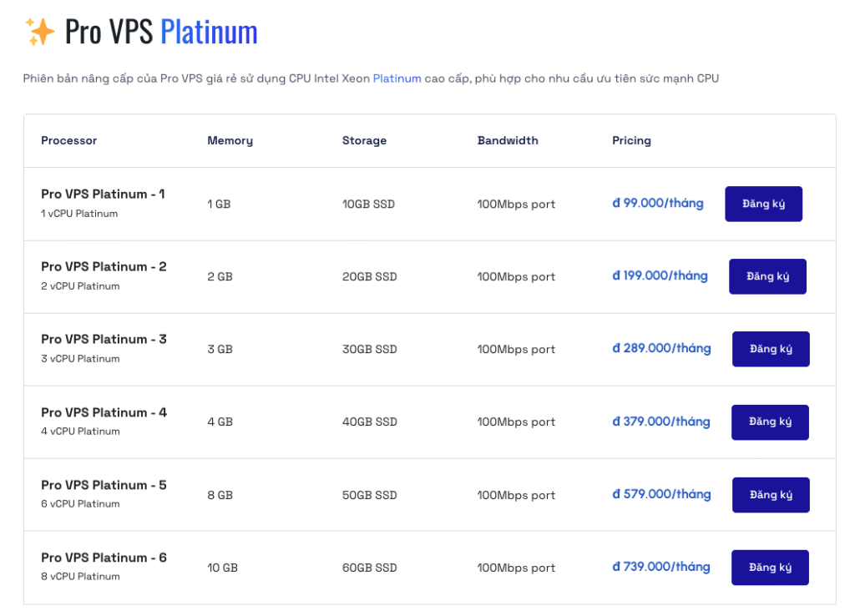Click Đăng ký for the 739.000 plan
This screenshot has height=616, width=855.
(x=770, y=568)
